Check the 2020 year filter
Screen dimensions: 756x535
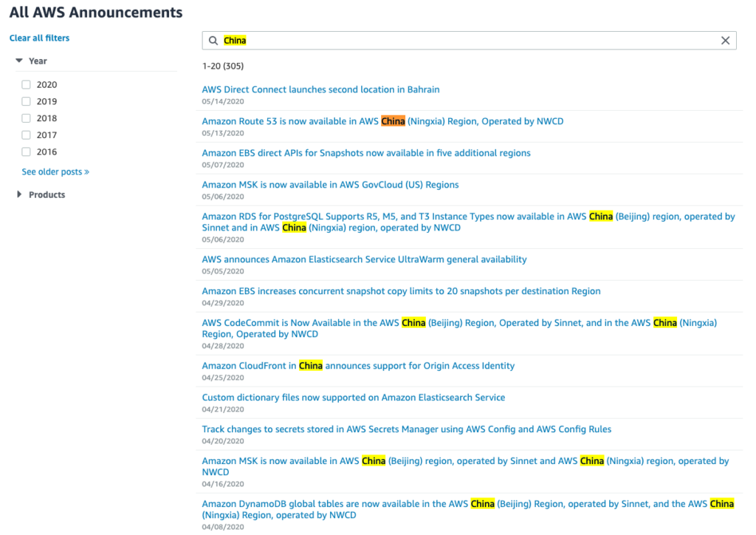(27, 85)
